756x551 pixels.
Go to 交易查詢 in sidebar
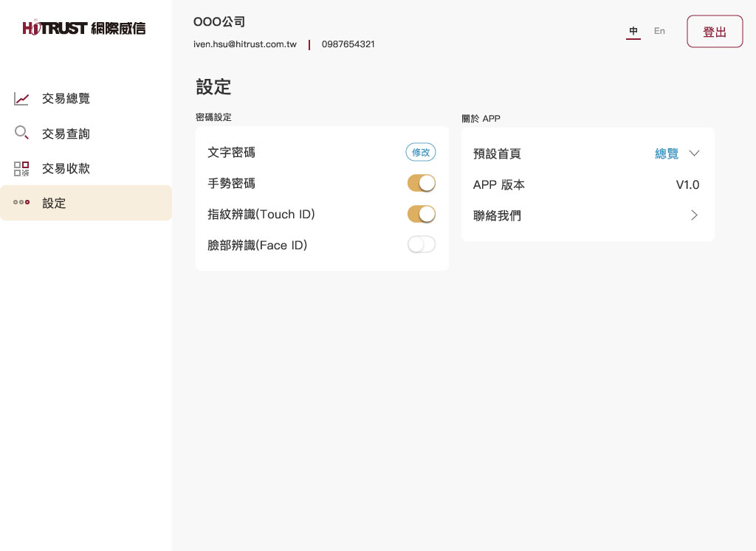[66, 134]
